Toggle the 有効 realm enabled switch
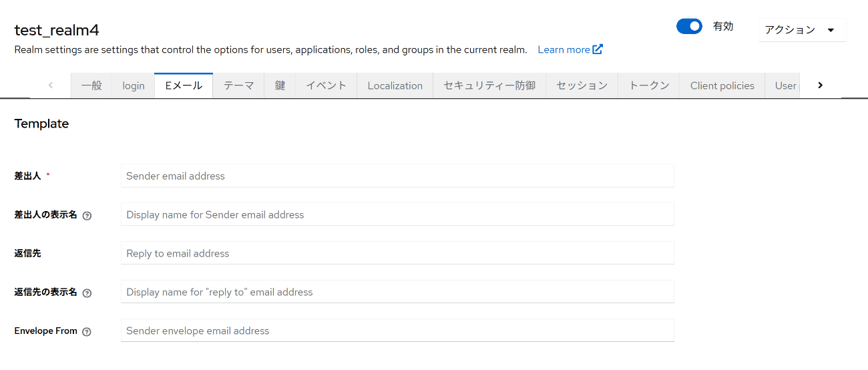 689,26
